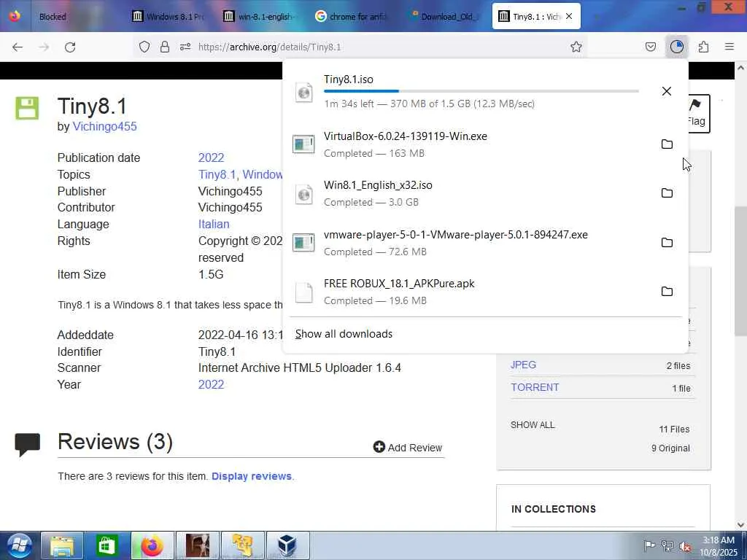Click the Win8.1_English_x32.iso file name
The image size is (747, 560).
coord(378,185)
